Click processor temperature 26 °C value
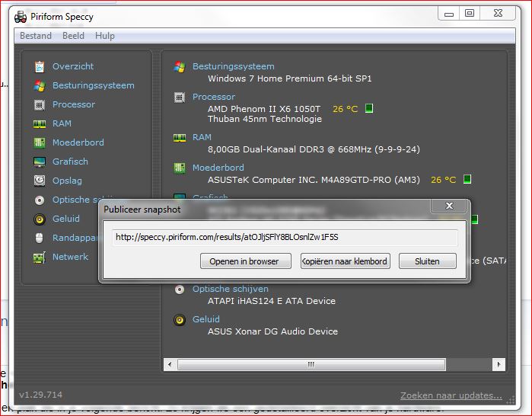This screenshot has width=532, height=416. (x=345, y=109)
